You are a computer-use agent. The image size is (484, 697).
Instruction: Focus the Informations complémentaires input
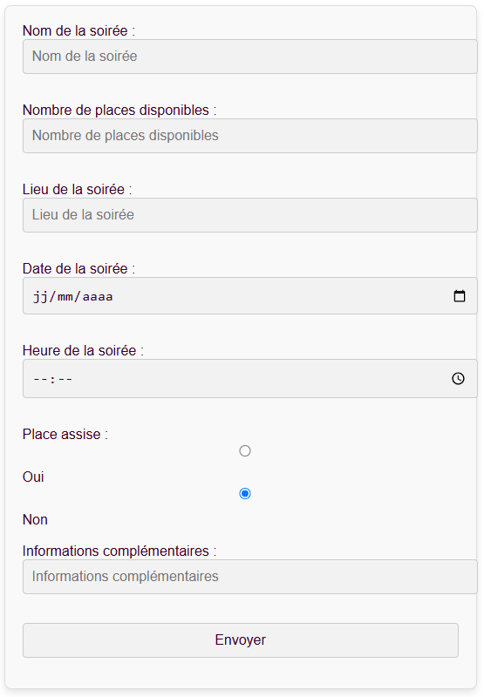tap(250, 577)
